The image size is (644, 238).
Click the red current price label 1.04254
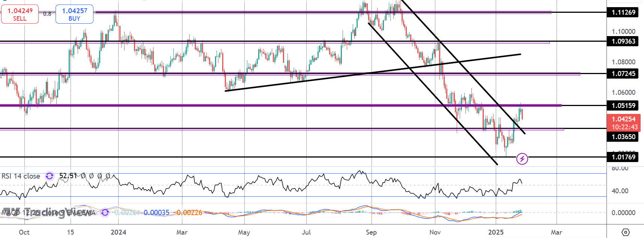(623, 123)
